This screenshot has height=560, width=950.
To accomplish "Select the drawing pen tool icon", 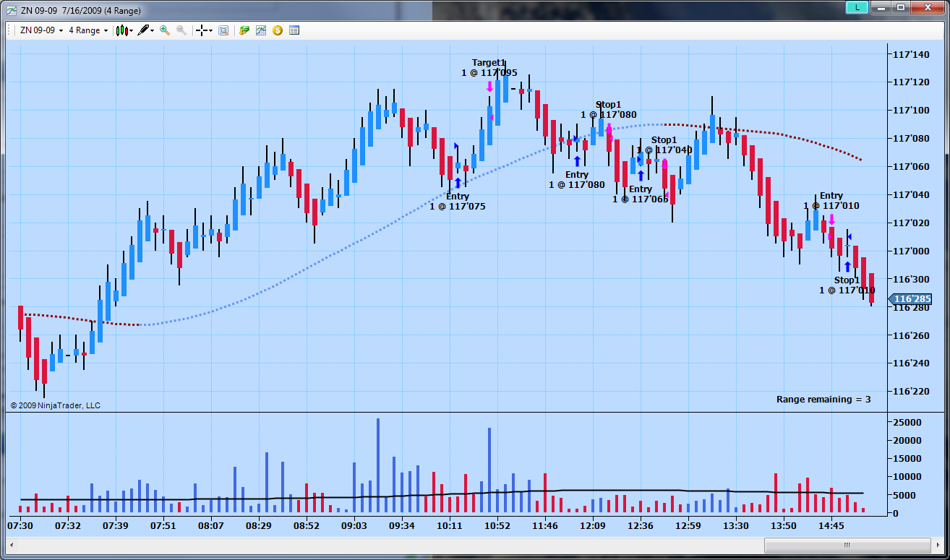I will coord(143,30).
